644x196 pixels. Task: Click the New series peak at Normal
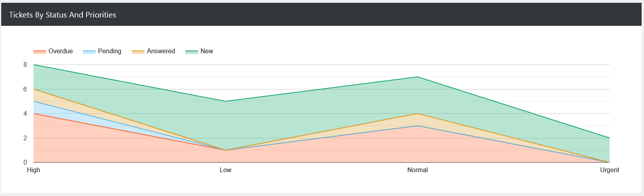[417, 77]
